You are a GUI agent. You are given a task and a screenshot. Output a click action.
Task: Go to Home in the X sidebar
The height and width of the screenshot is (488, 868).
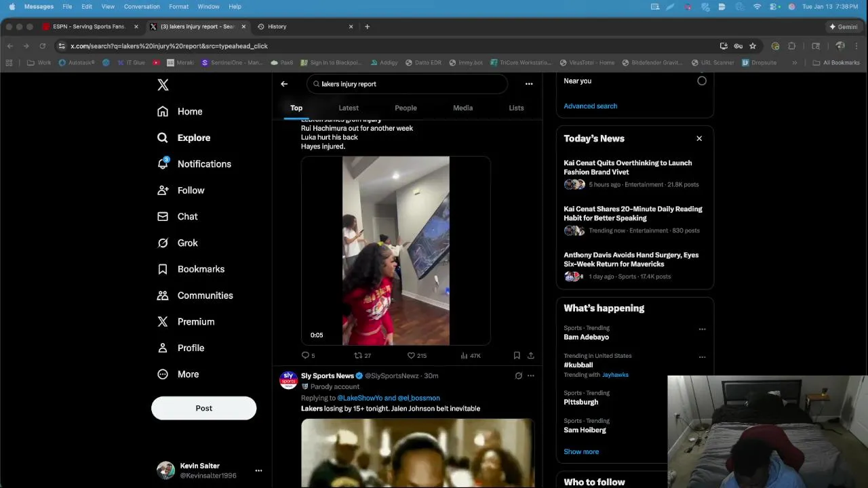180,111
